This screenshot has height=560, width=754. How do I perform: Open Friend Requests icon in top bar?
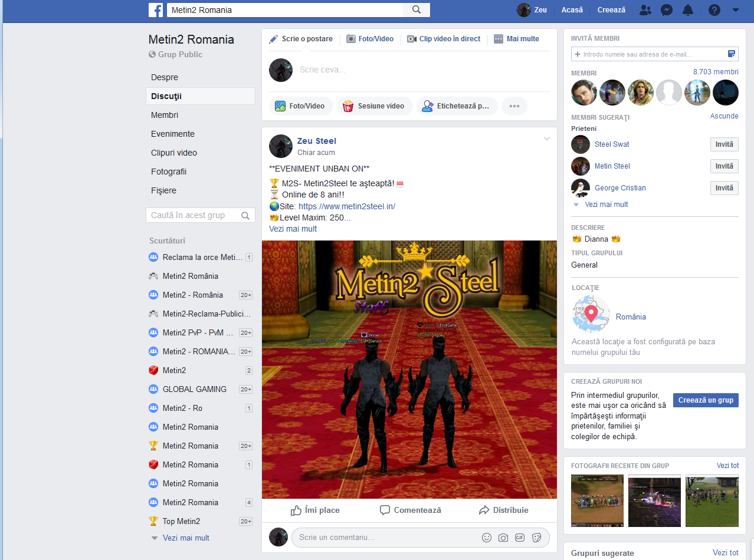tap(645, 10)
